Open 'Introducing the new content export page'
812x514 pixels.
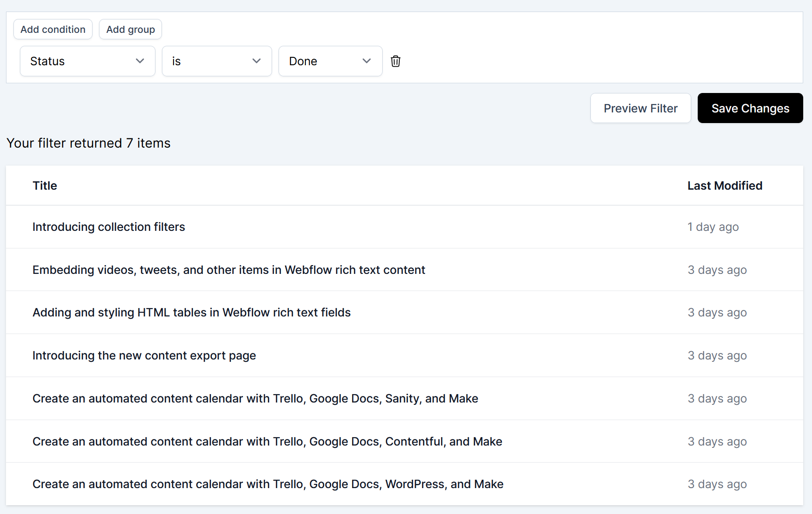[144, 355]
